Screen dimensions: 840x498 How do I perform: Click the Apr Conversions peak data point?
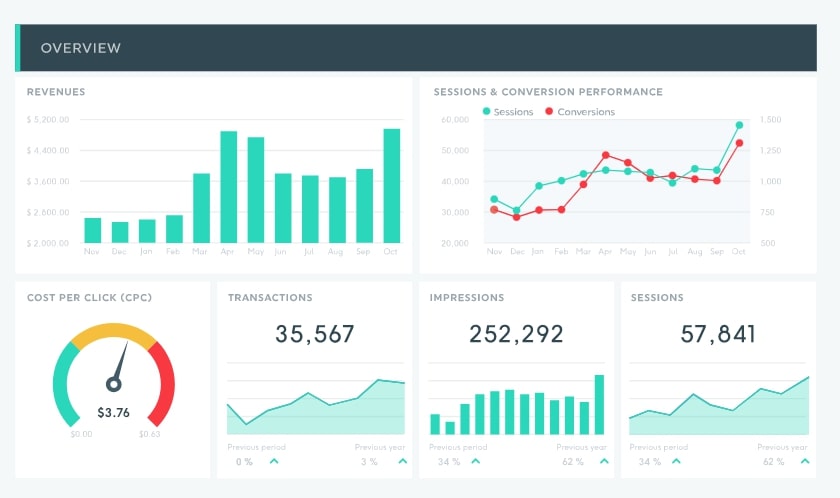(x=606, y=155)
